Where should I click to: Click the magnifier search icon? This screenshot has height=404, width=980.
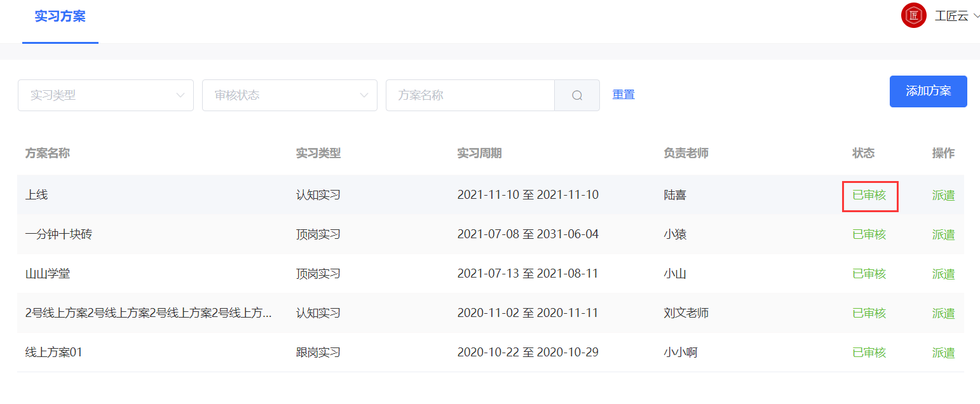pos(576,95)
